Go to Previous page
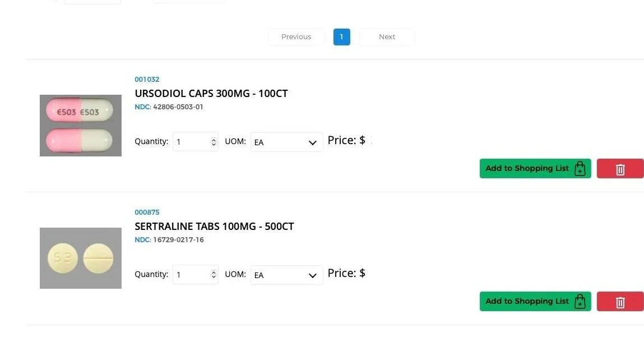The image size is (644, 337). pos(296,37)
